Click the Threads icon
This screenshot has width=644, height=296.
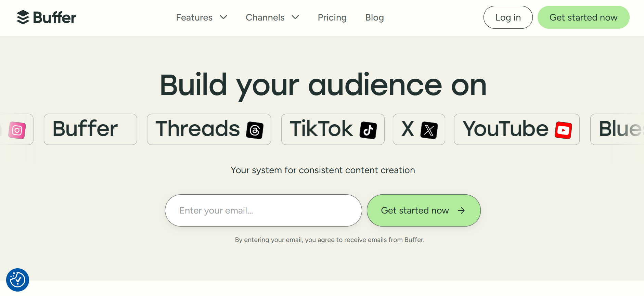click(255, 130)
